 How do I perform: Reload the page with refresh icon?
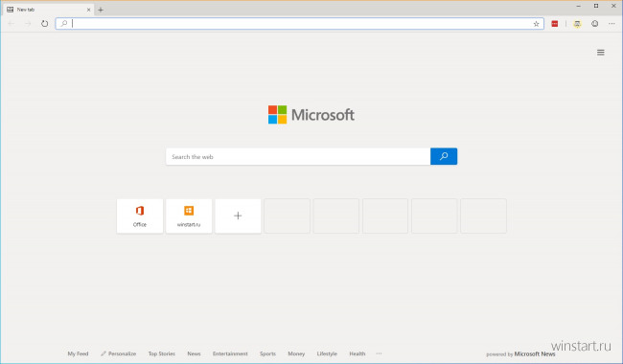(44, 24)
